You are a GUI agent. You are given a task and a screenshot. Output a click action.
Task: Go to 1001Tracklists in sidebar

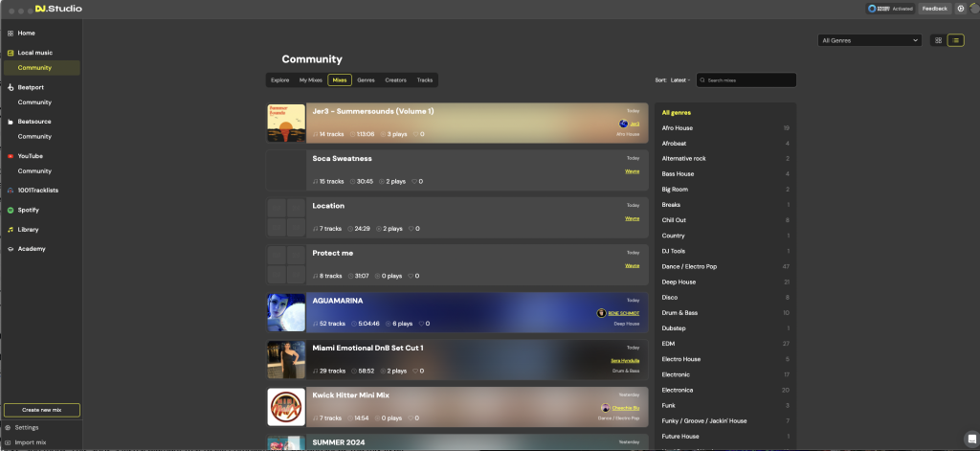pyautogui.click(x=40, y=191)
